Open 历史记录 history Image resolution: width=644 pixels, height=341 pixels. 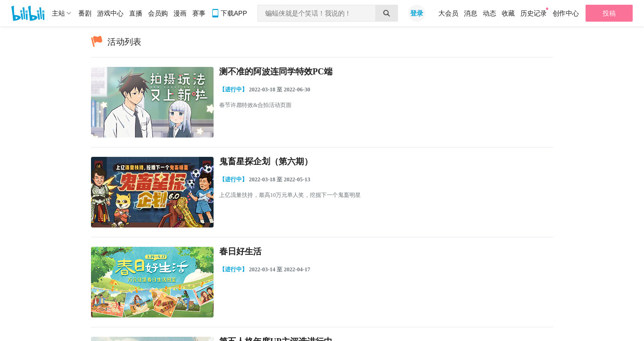point(534,13)
